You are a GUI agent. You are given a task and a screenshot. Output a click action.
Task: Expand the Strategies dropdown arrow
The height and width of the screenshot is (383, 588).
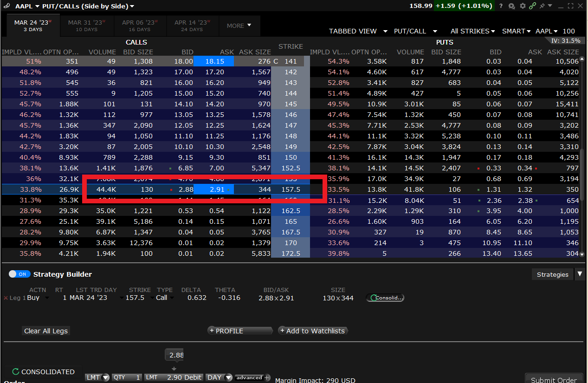pyautogui.click(x=579, y=274)
